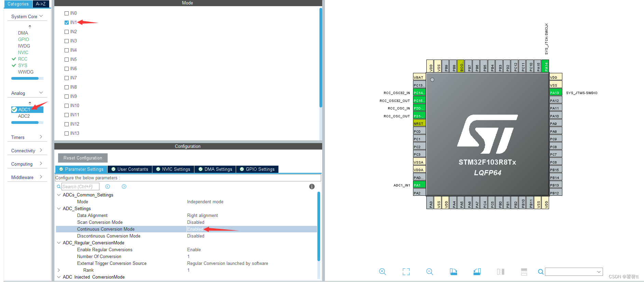The image size is (644, 282).
Task: Uncheck the IN1 channel checkbox
Action: point(67,23)
